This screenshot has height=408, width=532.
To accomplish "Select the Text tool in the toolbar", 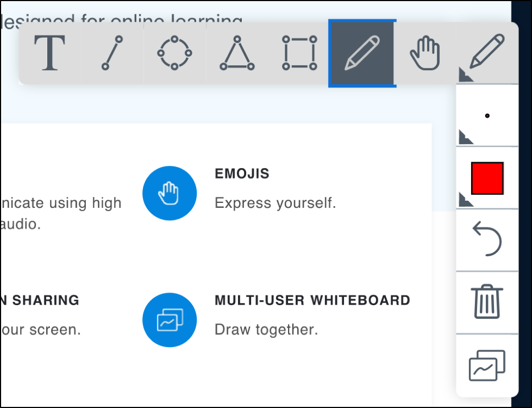I will pos(50,53).
